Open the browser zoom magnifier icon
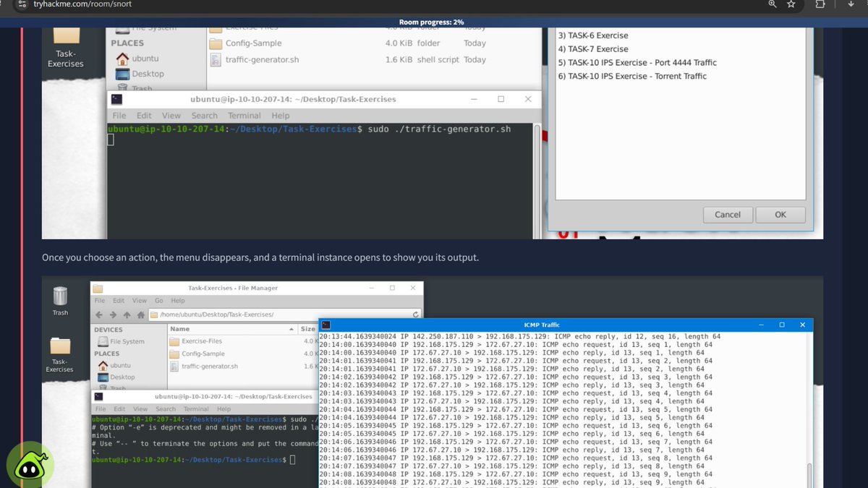 coord(773,4)
